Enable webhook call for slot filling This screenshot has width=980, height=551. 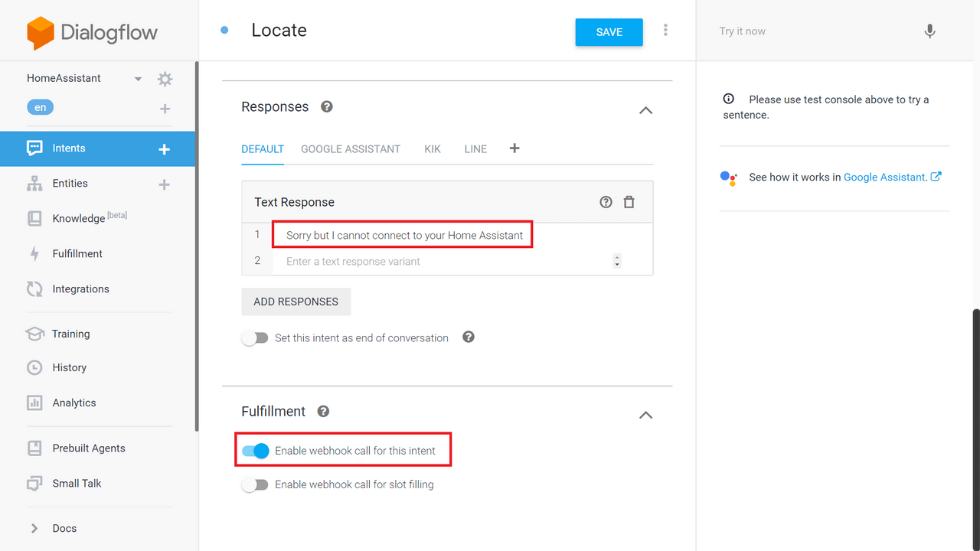tap(255, 484)
